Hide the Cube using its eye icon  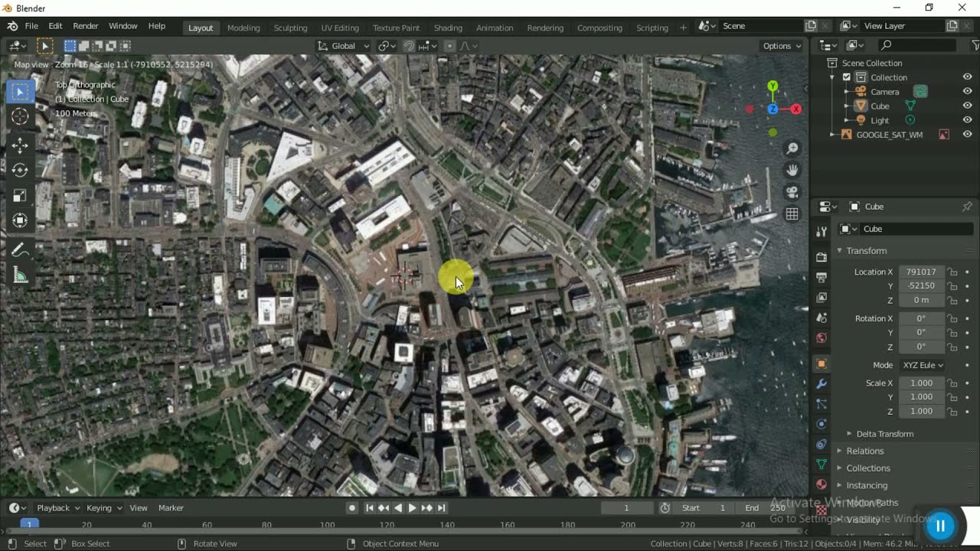point(967,106)
